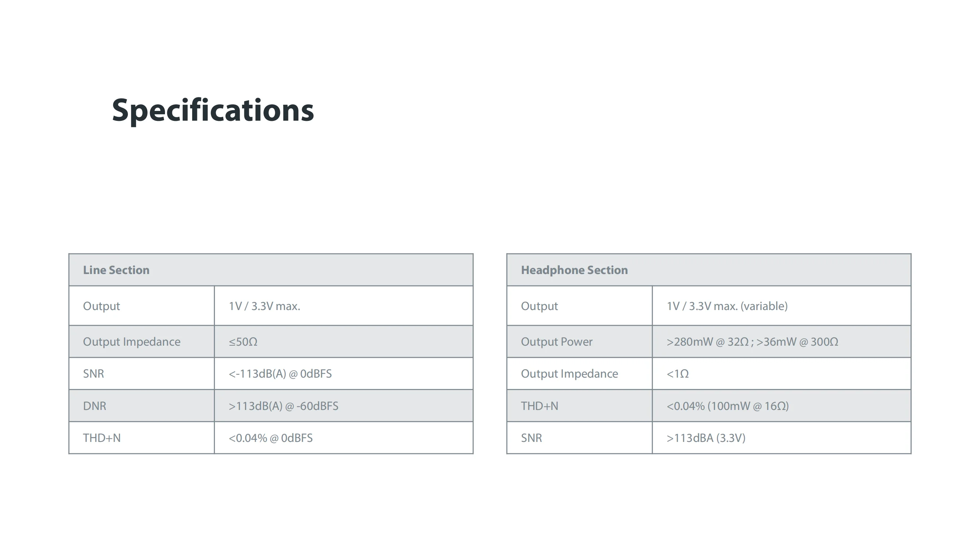Click the Specifications heading
This screenshot has width=980, height=551.
tap(213, 110)
